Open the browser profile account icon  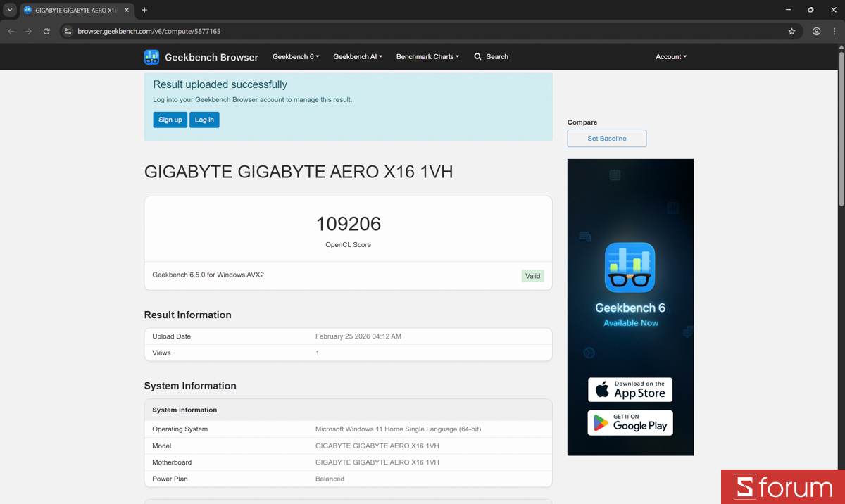816,31
